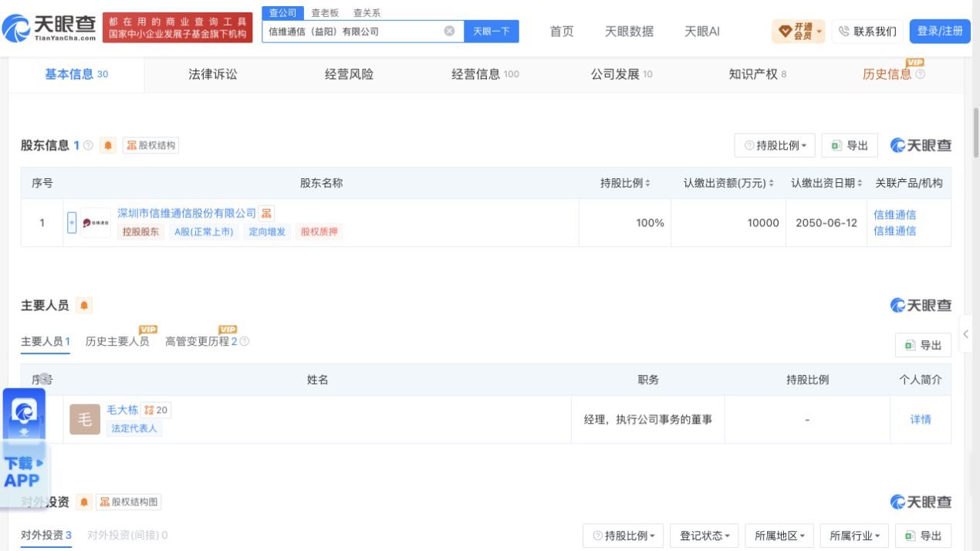Switch to the 查老板 search tab
This screenshot has height=551, width=980.
point(325,13)
